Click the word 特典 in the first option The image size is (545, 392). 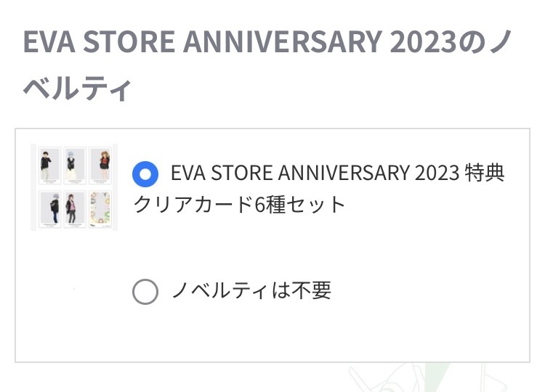(485, 173)
